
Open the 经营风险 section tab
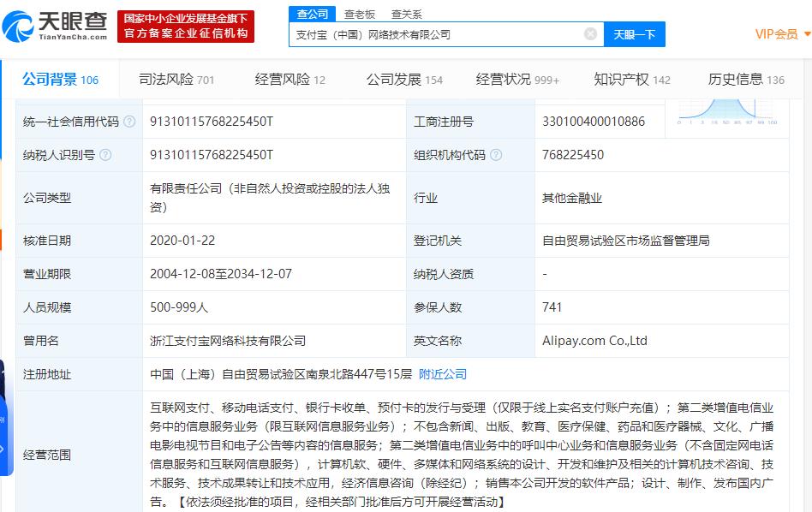(290, 80)
